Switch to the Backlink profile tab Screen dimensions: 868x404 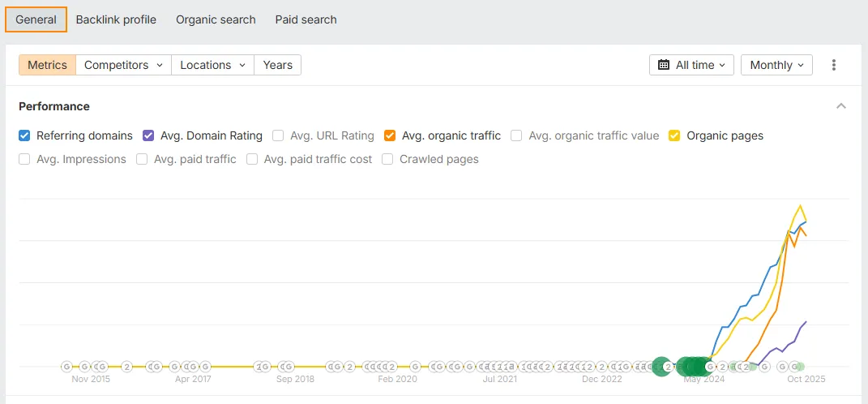(x=116, y=19)
